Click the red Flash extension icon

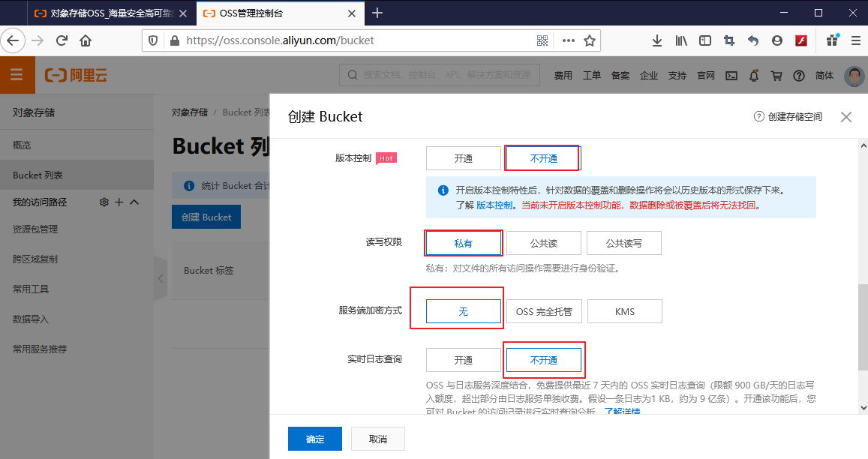coord(801,40)
